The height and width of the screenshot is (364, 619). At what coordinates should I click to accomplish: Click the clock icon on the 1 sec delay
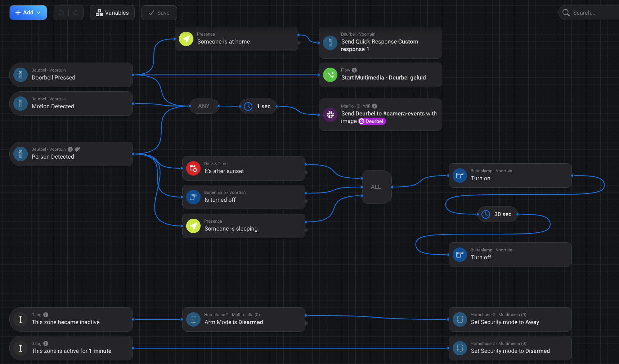248,106
